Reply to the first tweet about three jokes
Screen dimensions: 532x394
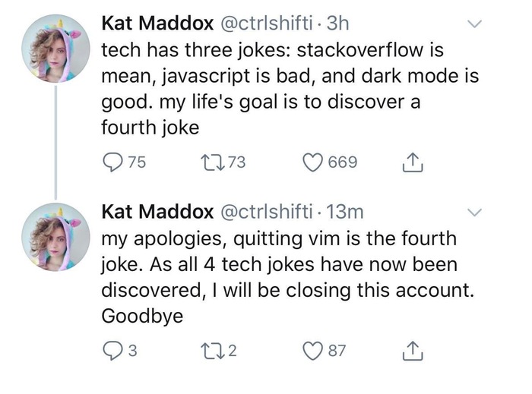[x=112, y=162]
